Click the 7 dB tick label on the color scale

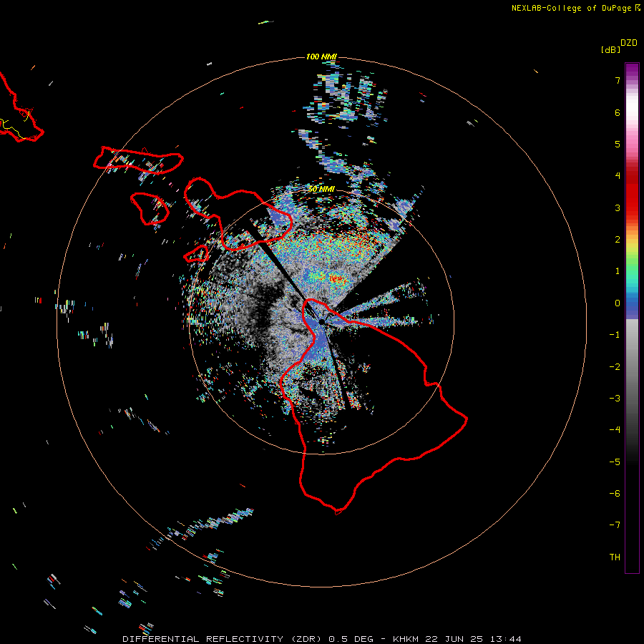(618, 80)
